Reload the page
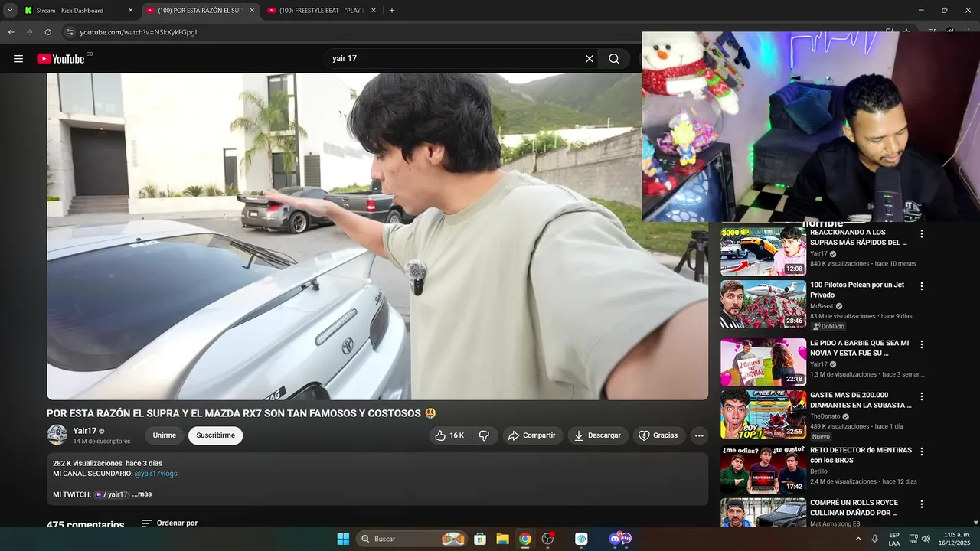 (x=47, y=32)
